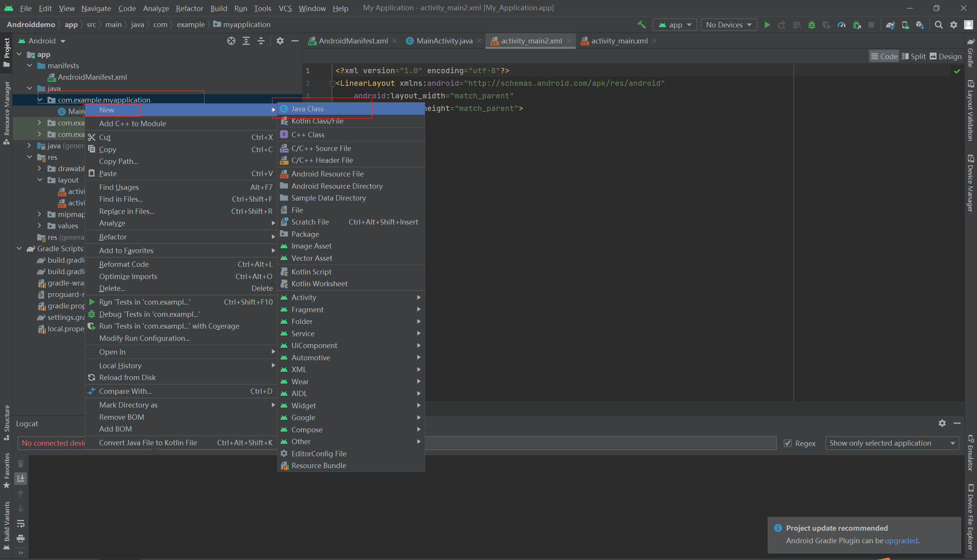Click Select Opened File target icon
This screenshot has height=560, width=977.
click(x=231, y=41)
